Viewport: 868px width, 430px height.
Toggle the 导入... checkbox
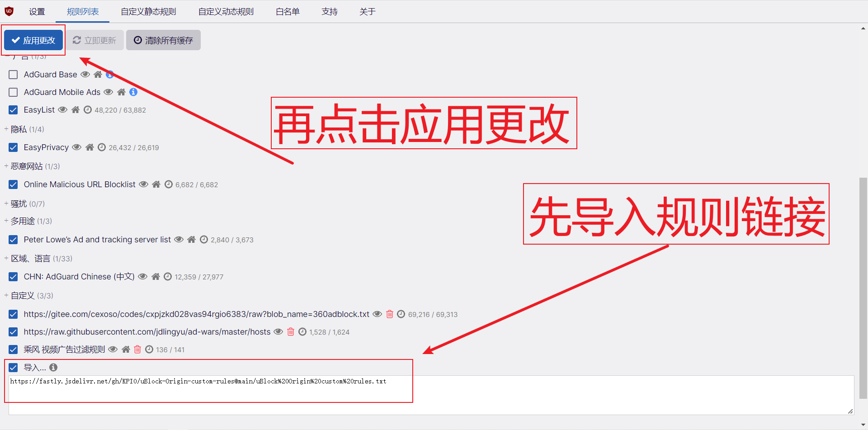(13, 368)
